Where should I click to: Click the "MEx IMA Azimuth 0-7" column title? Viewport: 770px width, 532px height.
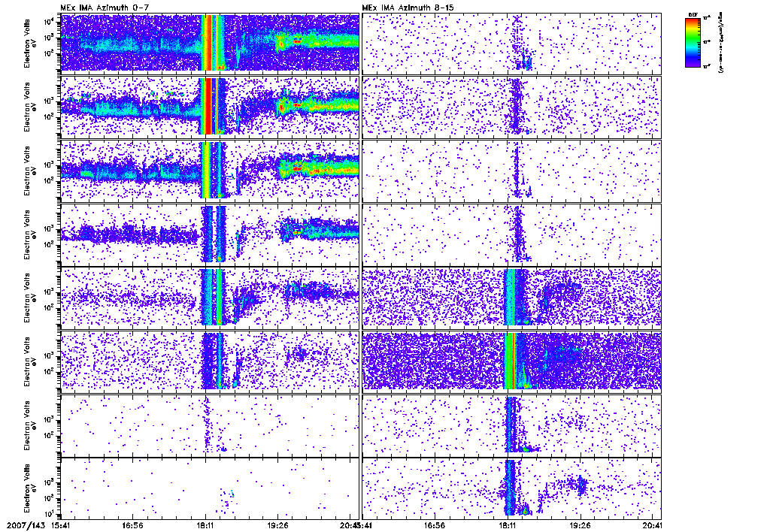(103, 8)
